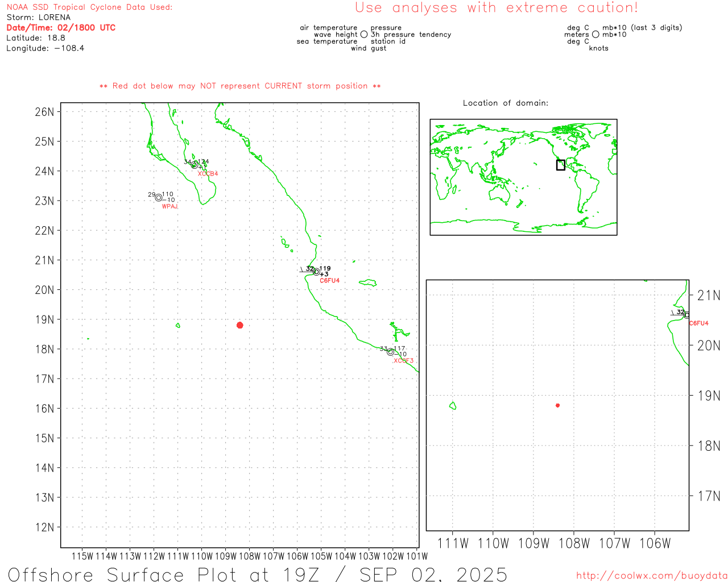Click the island group near 20N 104W

point(368,282)
